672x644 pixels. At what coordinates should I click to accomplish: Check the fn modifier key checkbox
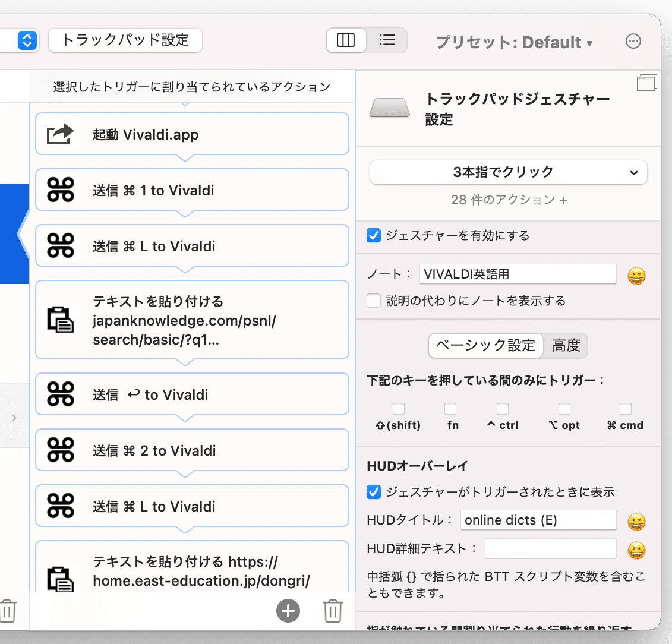pyautogui.click(x=450, y=408)
